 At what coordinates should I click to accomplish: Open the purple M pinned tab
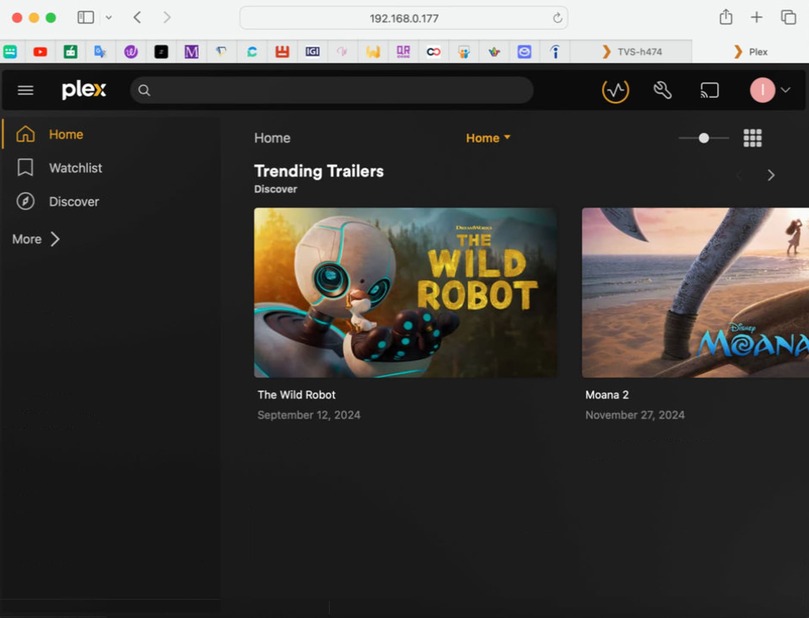pos(191,52)
